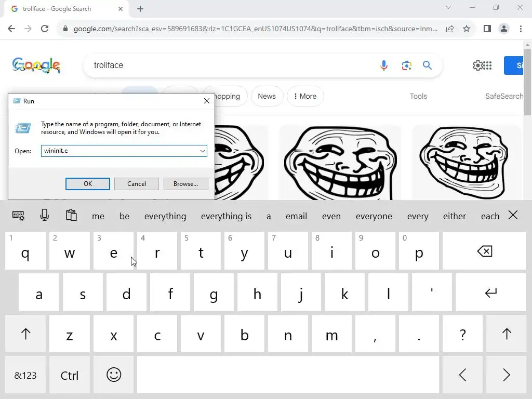Go back with Chrome's back arrow
This screenshot has width=532, height=399.
coord(11,29)
